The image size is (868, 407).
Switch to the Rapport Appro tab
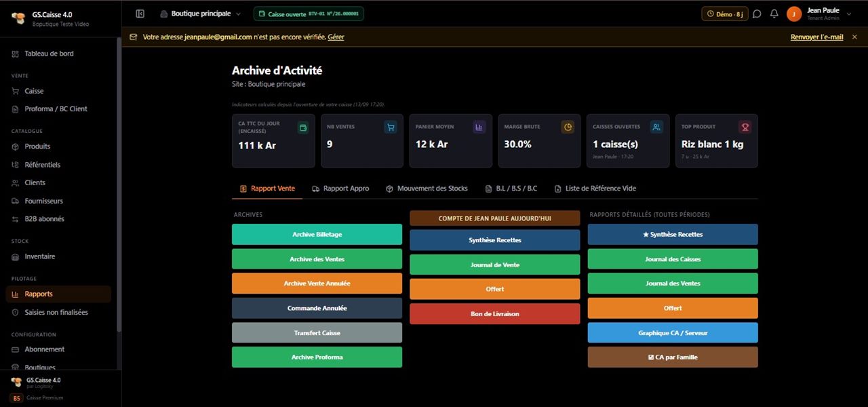[x=340, y=189]
